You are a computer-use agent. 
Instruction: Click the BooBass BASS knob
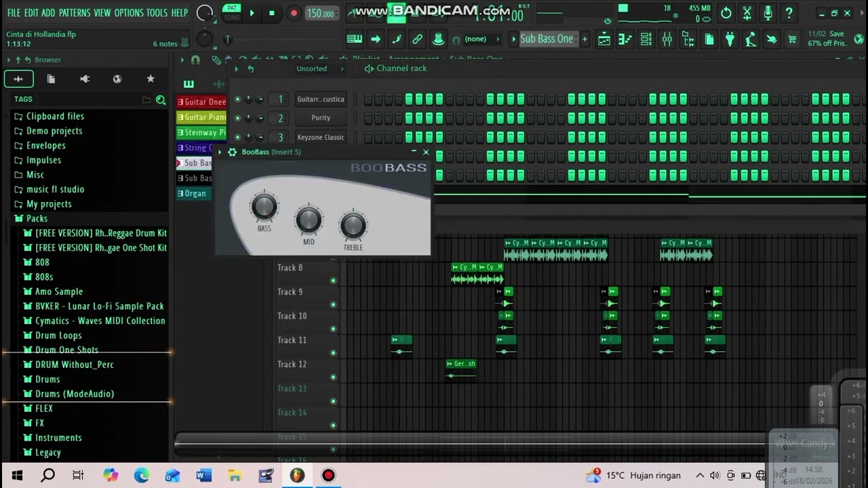point(264,207)
